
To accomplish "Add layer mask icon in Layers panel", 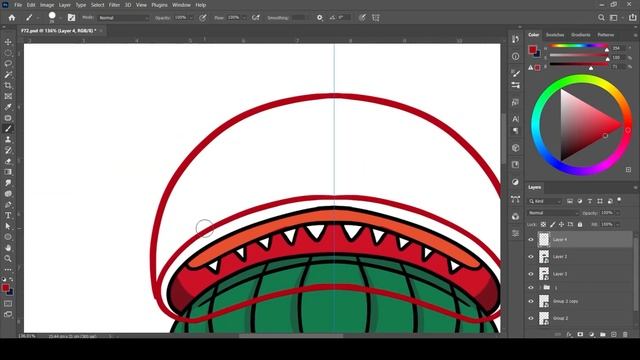I will [580, 334].
